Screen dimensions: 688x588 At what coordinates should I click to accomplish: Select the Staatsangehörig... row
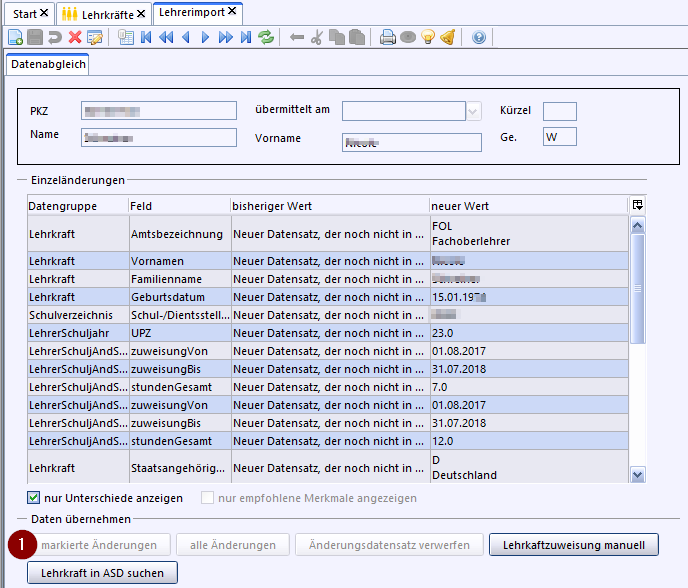tap(328, 467)
